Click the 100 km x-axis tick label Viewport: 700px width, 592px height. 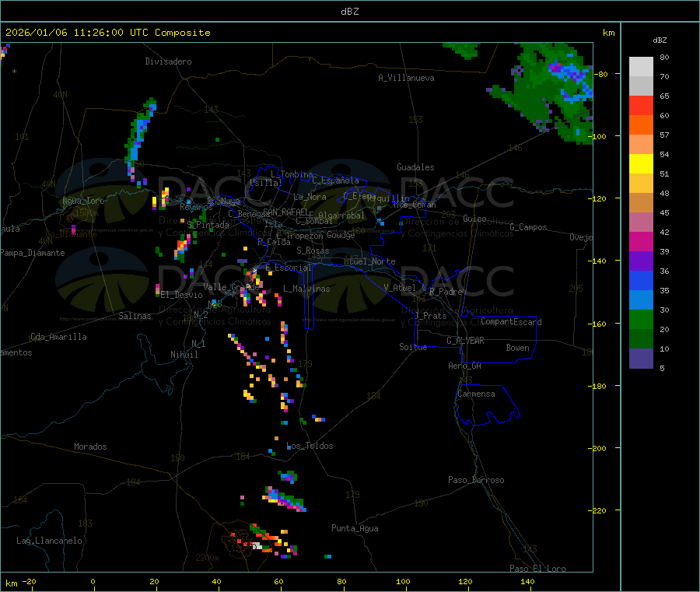click(x=403, y=581)
